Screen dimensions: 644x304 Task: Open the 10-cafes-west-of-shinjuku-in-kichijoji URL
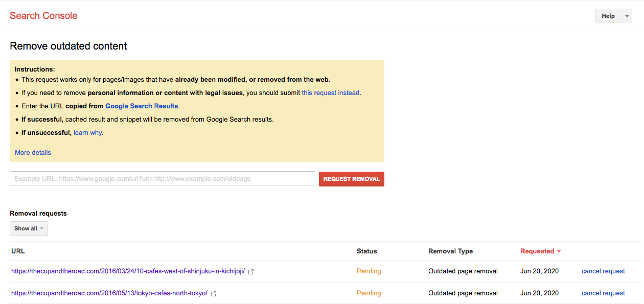point(128,271)
